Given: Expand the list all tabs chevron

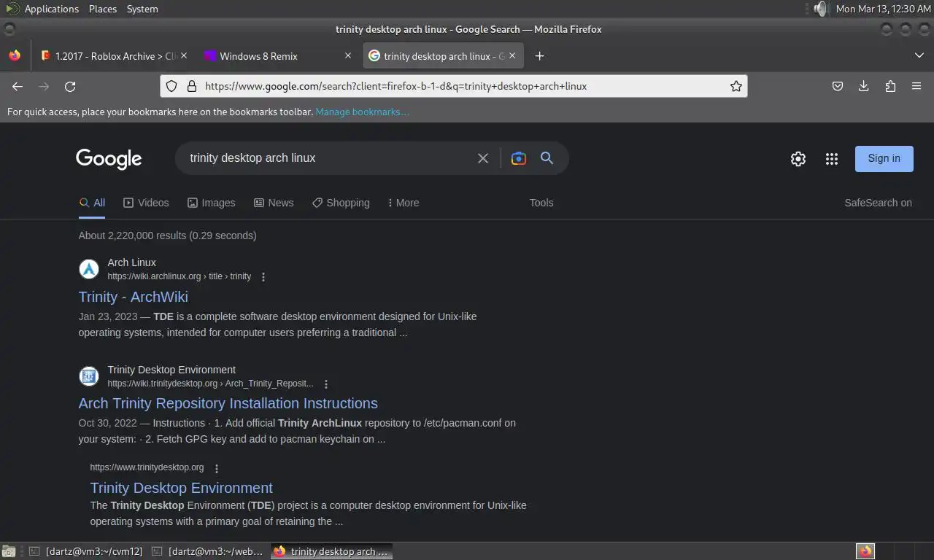Looking at the screenshot, I should click(919, 55).
